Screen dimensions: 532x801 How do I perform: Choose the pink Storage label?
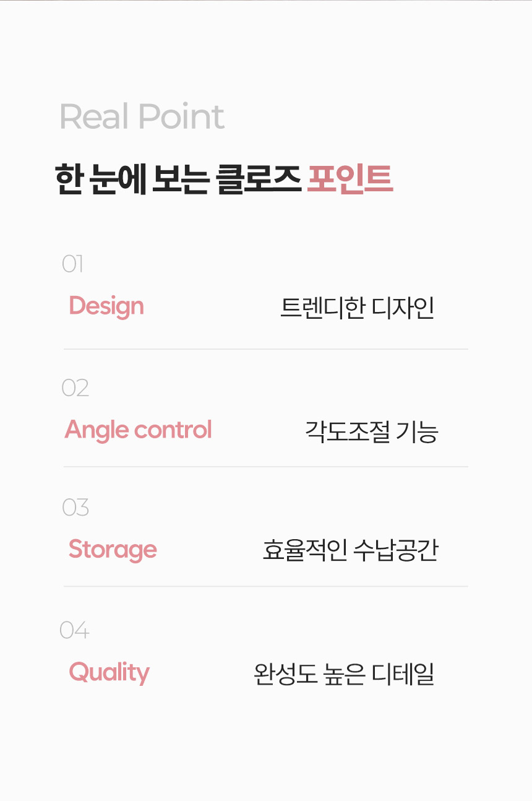(x=113, y=550)
